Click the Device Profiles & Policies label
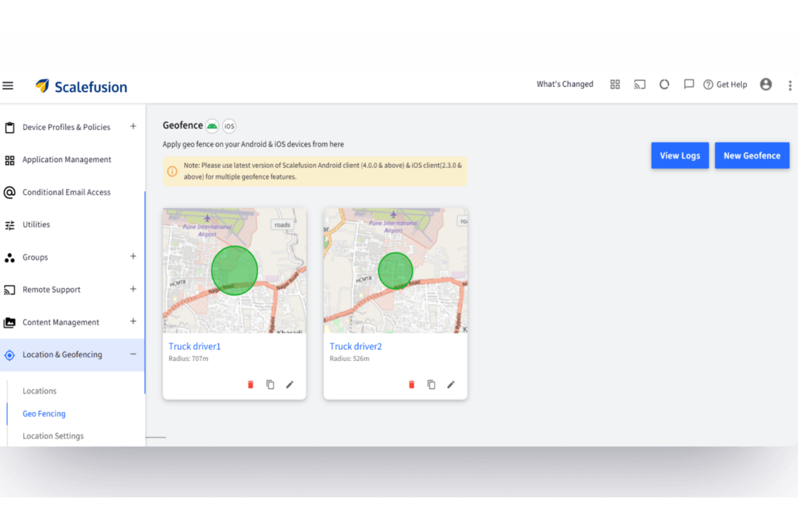Screen dimensions: 798x532 66,127
